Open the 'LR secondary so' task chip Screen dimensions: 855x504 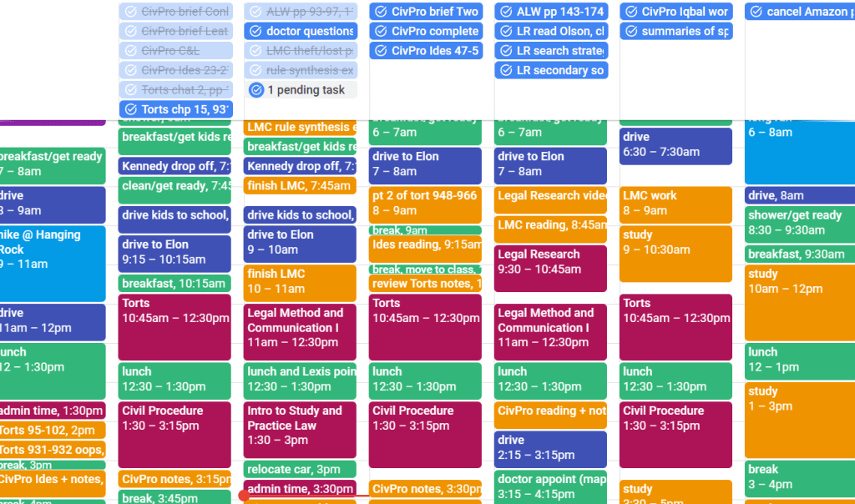(x=559, y=70)
